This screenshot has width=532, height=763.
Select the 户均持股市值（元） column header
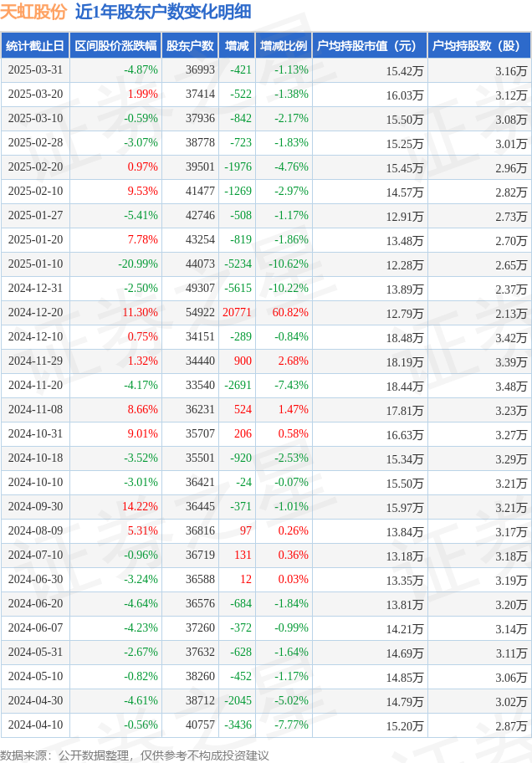point(370,46)
